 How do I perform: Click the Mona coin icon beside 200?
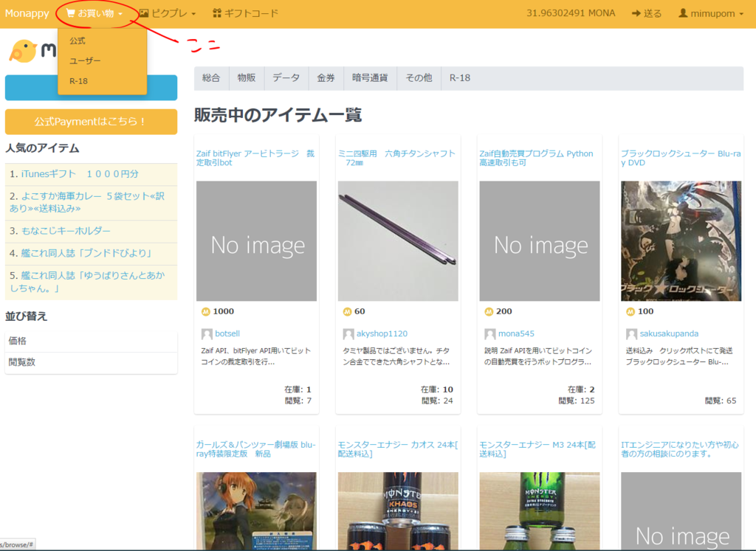pyautogui.click(x=489, y=311)
